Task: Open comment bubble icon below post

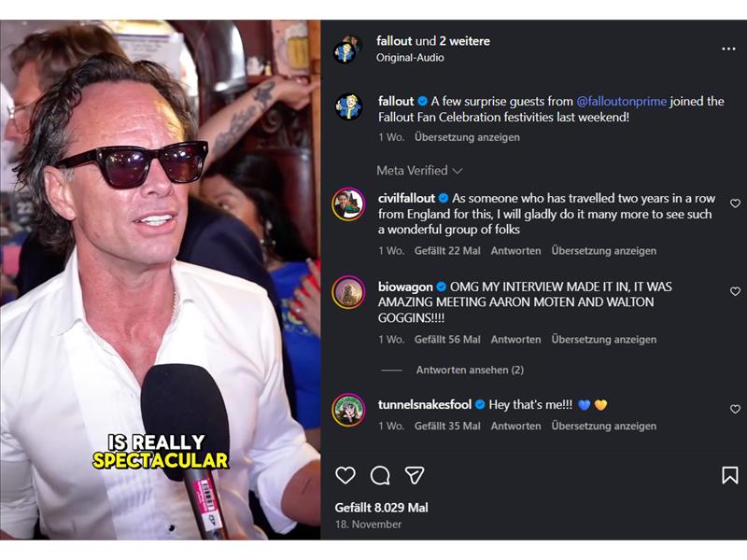Action: pyautogui.click(x=380, y=476)
